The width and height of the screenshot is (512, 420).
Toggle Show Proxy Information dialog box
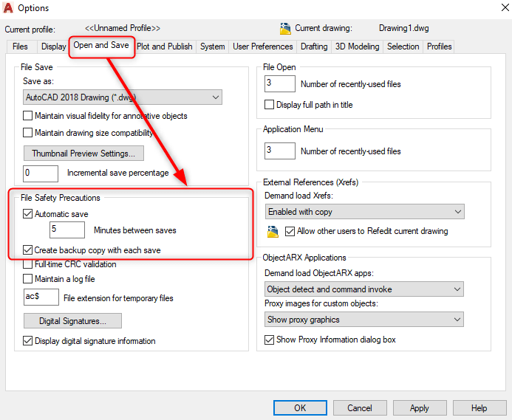click(269, 340)
